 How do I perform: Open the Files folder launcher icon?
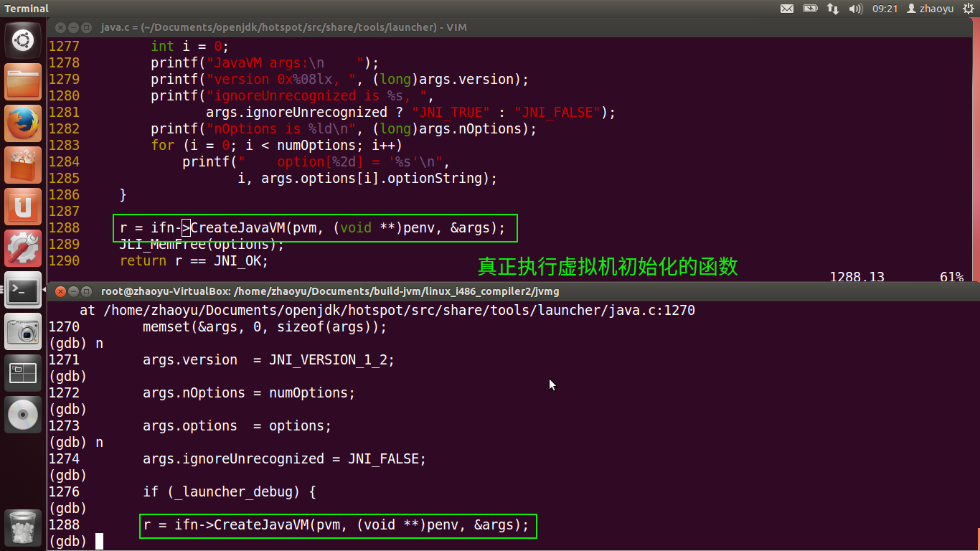[x=23, y=82]
